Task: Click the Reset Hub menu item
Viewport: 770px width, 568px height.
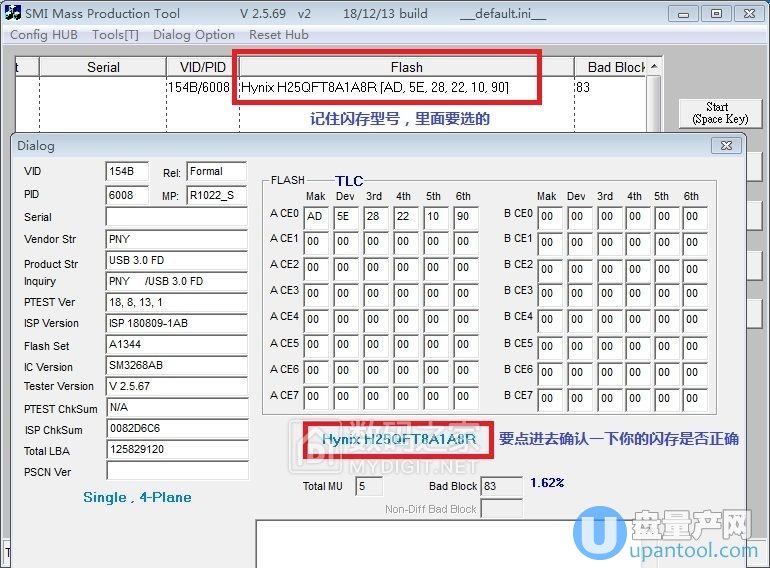Action: (x=279, y=34)
